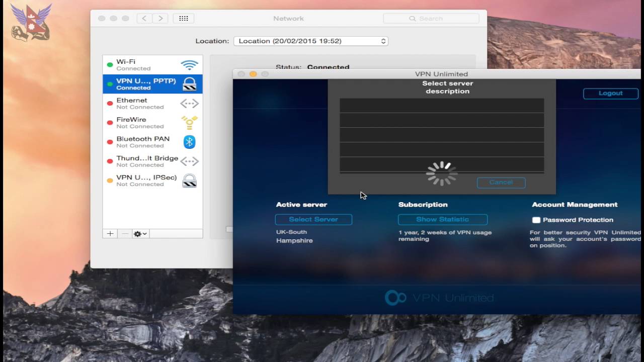Click the Show Statistic button
The width and height of the screenshot is (644, 362).
443,219
